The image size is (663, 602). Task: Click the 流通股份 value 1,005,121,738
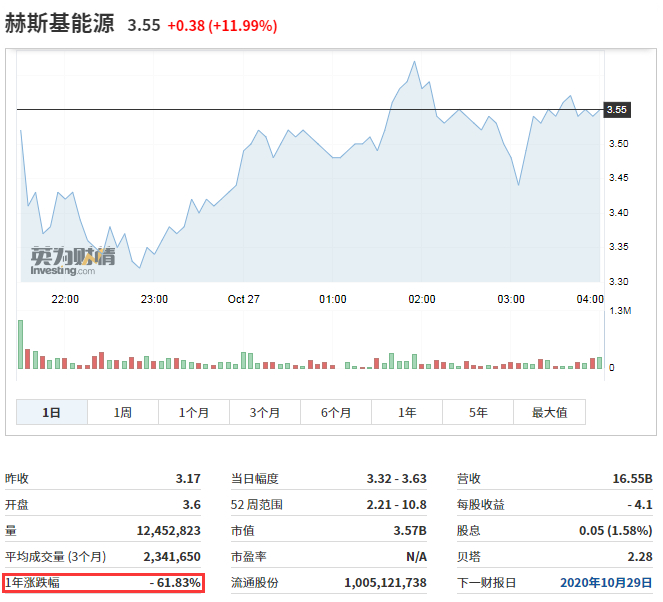coord(385,582)
